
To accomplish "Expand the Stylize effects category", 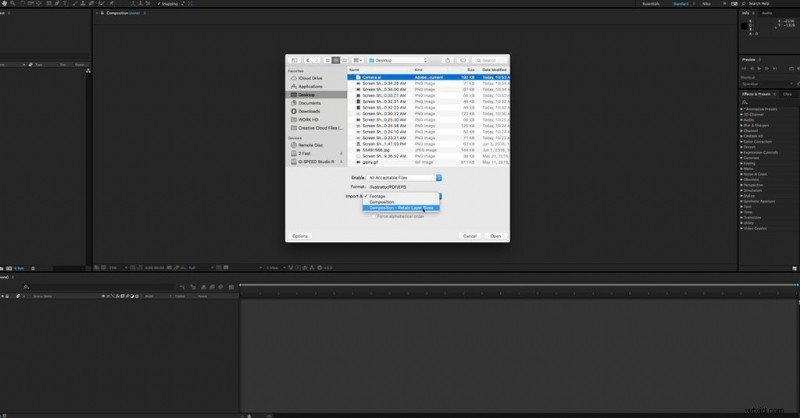I will [742, 196].
